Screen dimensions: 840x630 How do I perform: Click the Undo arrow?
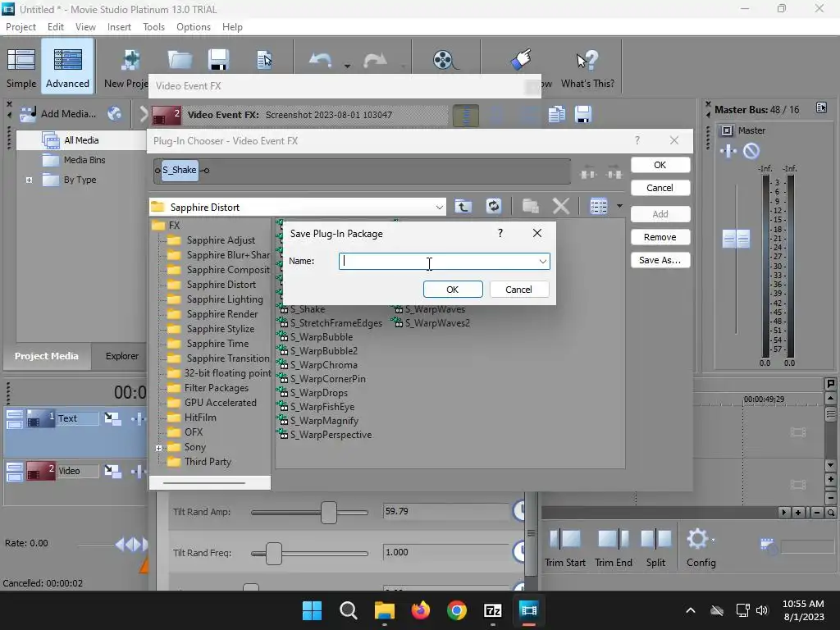pos(321,59)
